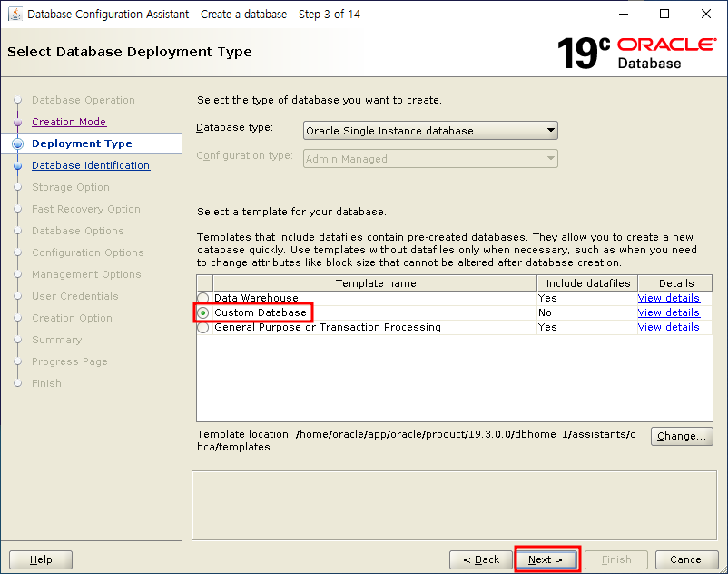The image size is (728, 574).
Task: Click the Details column header
Action: (x=675, y=283)
